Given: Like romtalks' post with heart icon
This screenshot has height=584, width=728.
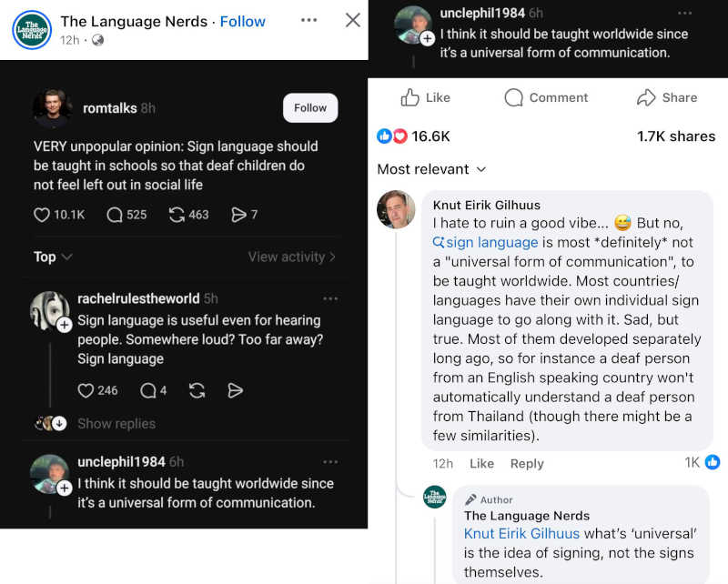Looking at the screenshot, I should coord(41,215).
